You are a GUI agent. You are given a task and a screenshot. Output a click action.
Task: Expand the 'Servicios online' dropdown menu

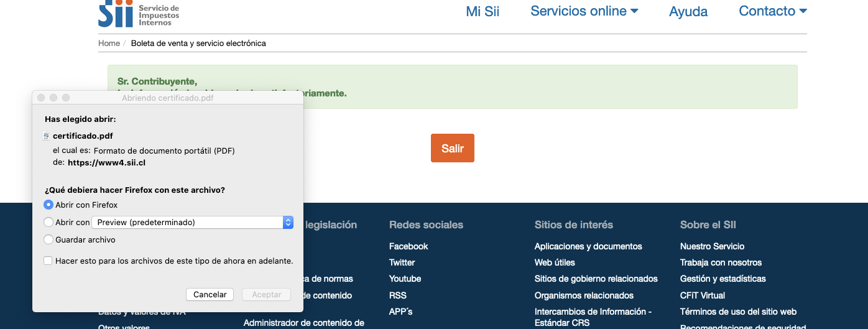coord(584,11)
